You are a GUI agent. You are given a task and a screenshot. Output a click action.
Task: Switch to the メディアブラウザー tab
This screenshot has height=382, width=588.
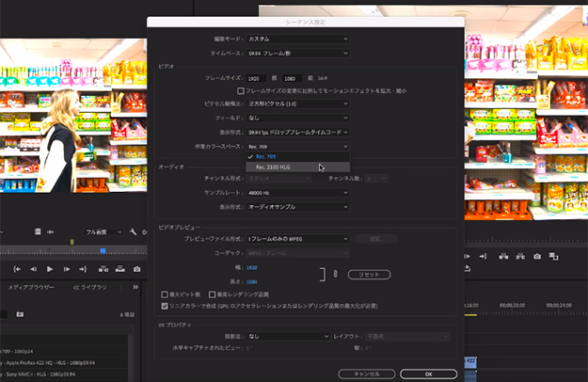(x=30, y=286)
